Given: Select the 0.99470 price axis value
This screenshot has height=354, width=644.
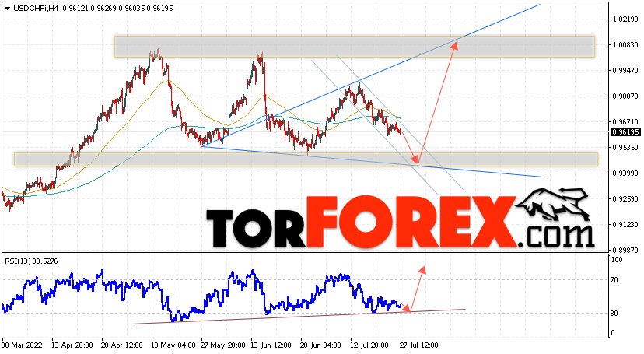Looking at the screenshot, I should point(625,71).
